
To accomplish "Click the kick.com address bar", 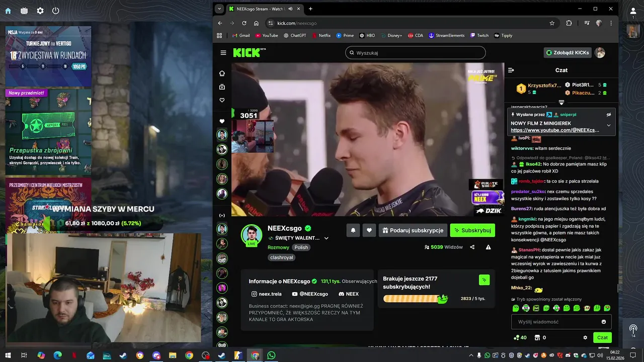I will 412,23.
